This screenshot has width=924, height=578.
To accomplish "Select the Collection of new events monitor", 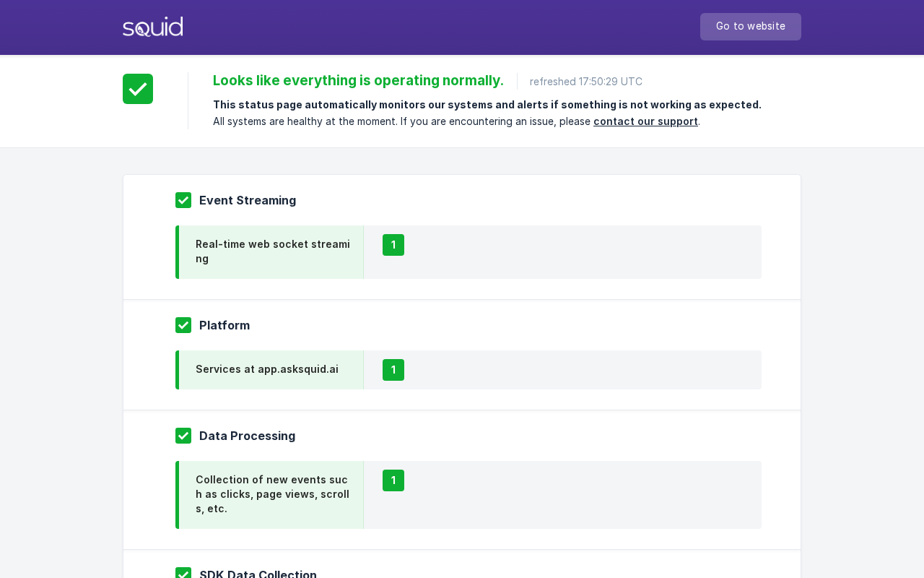I will click(x=270, y=495).
